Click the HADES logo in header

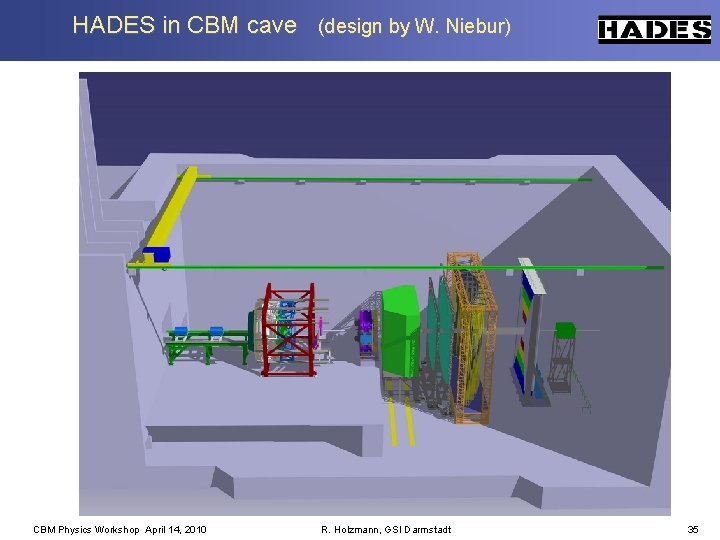pos(654,29)
